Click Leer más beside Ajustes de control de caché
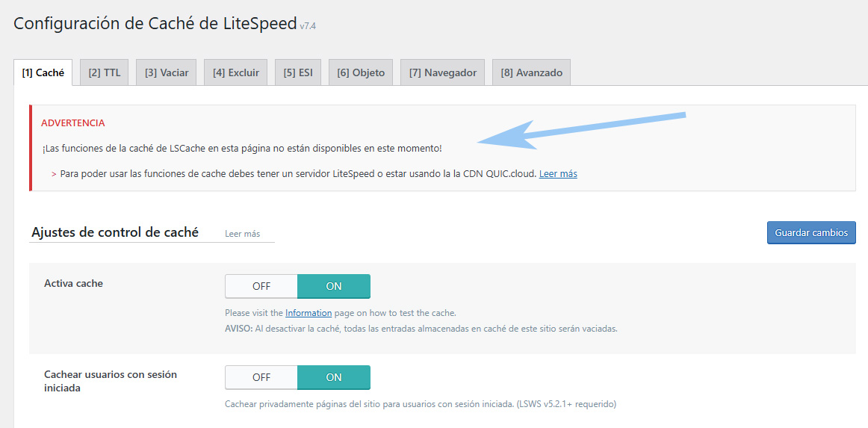The width and height of the screenshot is (868, 428). (x=242, y=234)
